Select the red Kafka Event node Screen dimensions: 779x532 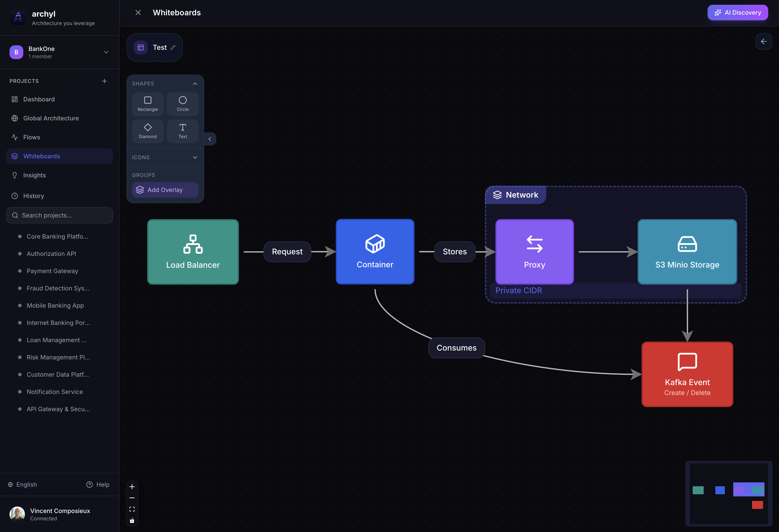tap(687, 374)
